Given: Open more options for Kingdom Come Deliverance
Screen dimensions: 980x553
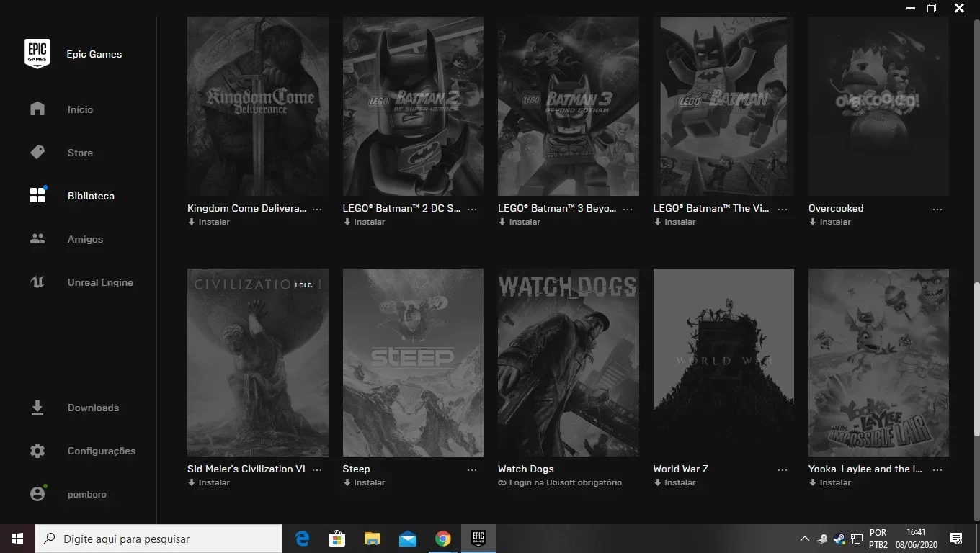Looking at the screenshot, I should pyautogui.click(x=317, y=209).
